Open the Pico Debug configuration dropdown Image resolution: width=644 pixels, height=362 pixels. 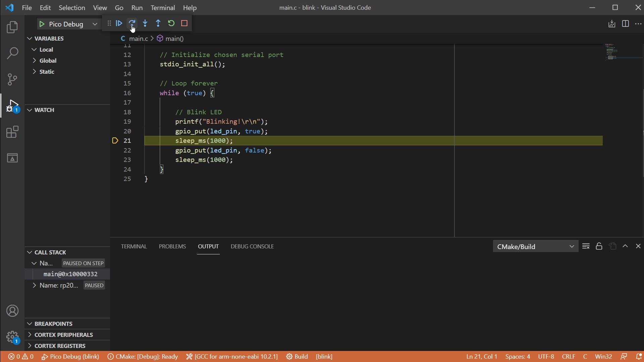coord(95,24)
